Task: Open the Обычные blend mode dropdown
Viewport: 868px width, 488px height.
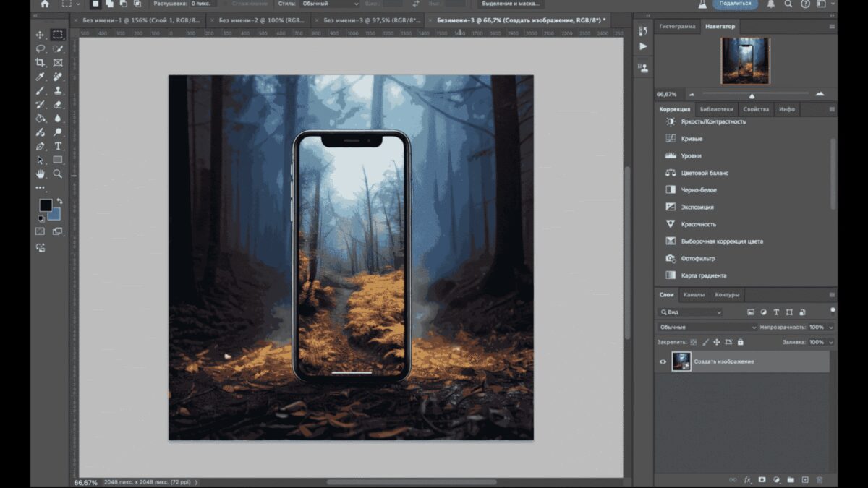Action: pos(694,327)
